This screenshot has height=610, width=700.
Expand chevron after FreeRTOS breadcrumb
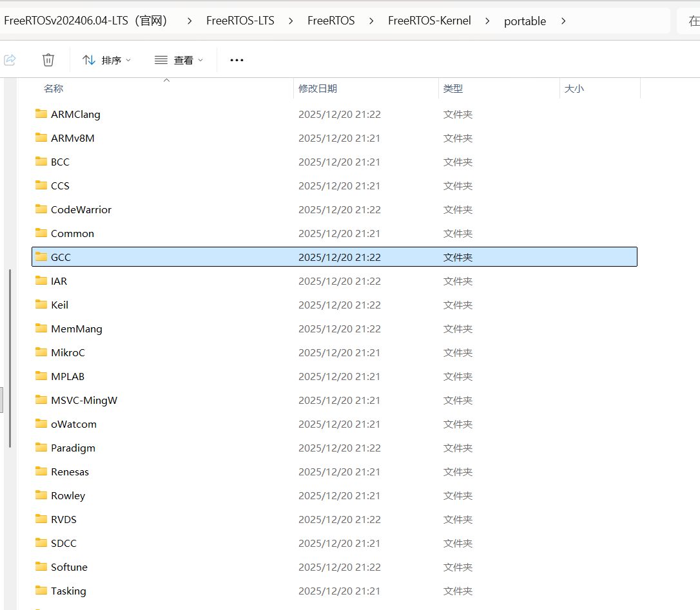[371, 21]
